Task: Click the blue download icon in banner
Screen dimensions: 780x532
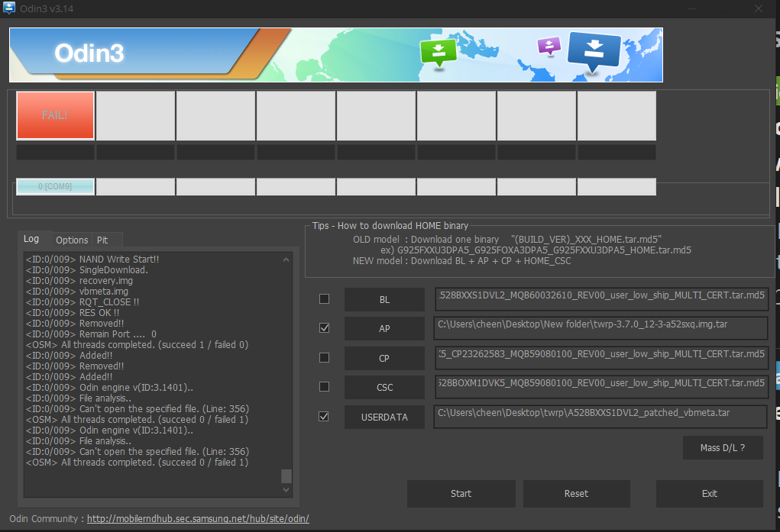Action: click(594, 52)
